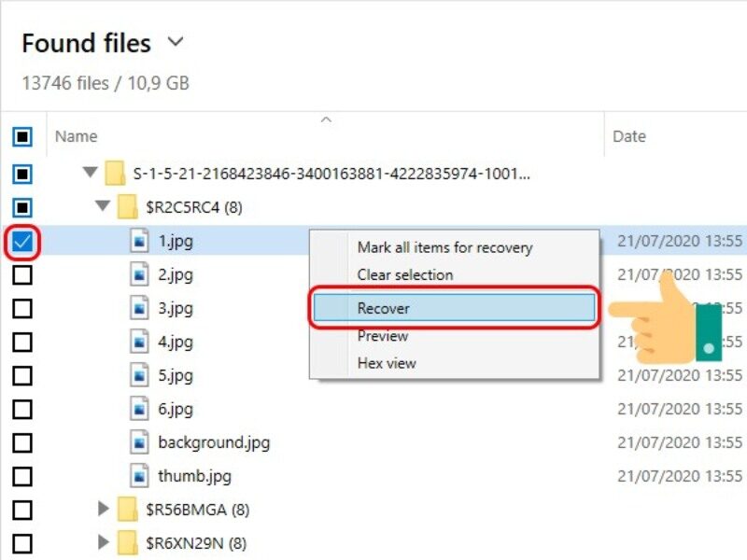This screenshot has width=747, height=560.
Task: Check the checkbox next to 2.jpg
Action: tap(23, 274)
